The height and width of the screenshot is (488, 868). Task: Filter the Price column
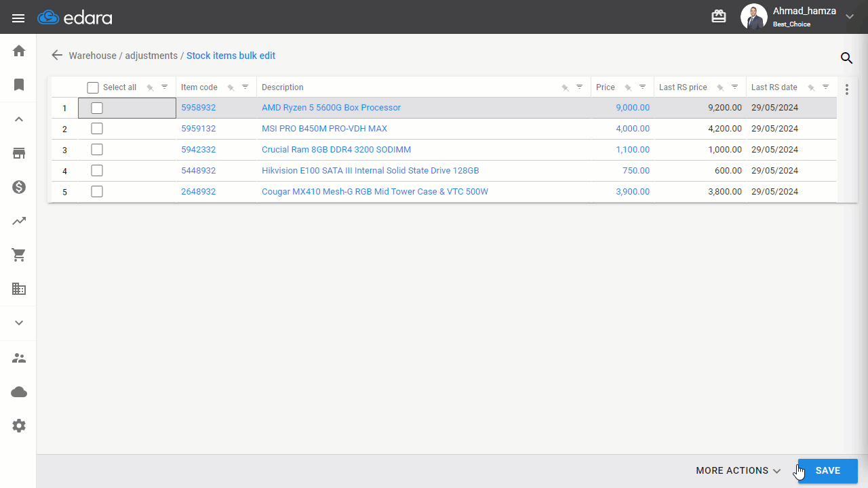point(642,87)
